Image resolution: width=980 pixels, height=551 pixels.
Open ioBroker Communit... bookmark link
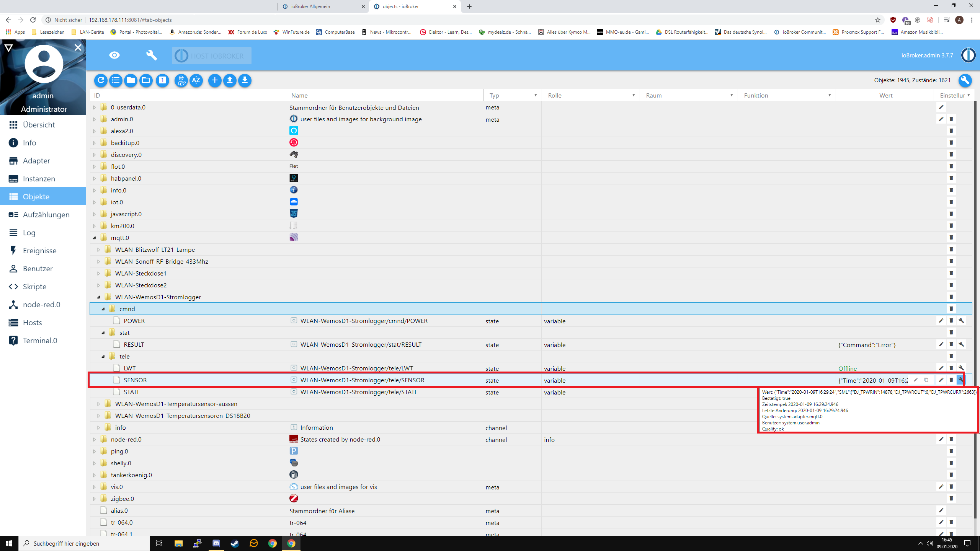pyautogui.click(x=800, y=32)
